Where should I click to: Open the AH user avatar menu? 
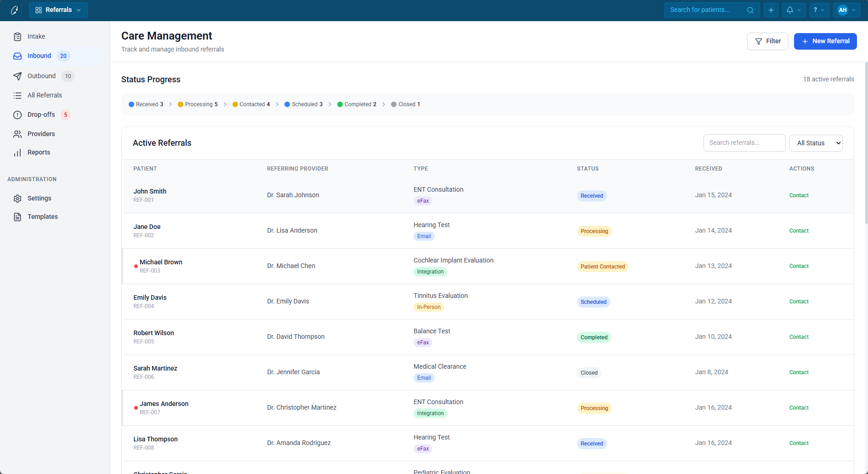point(846,10)
